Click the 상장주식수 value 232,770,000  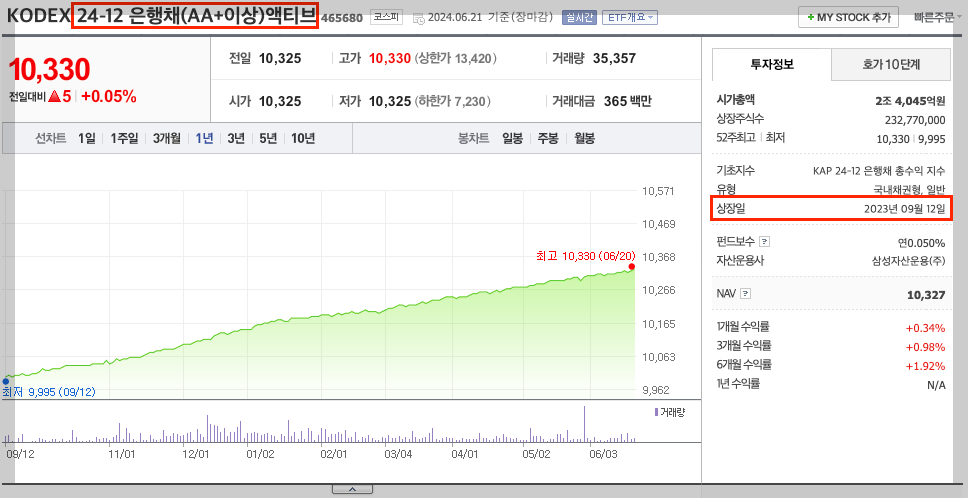(x=915, y=120)
